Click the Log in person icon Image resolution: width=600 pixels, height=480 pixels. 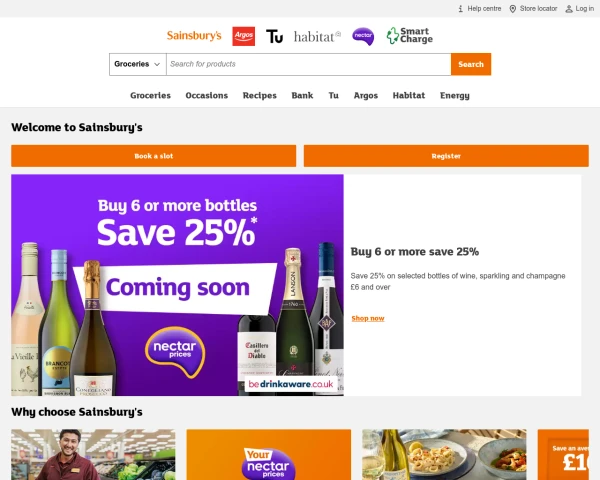point(569,9)
